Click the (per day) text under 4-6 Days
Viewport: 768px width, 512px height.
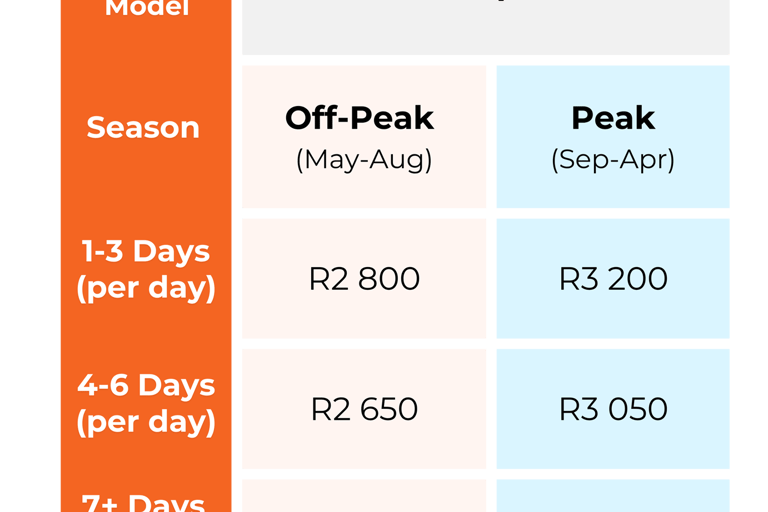pyautogui.click(x=146, y=422)
